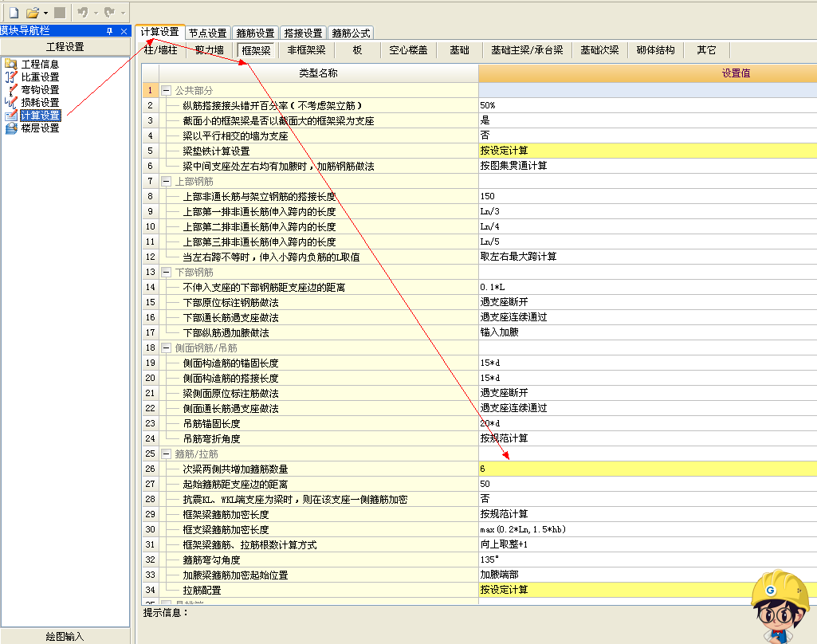817x644 pixels.
Task: Switch to the 箍筋公式 tab
Action: click(x=351, y=33)
